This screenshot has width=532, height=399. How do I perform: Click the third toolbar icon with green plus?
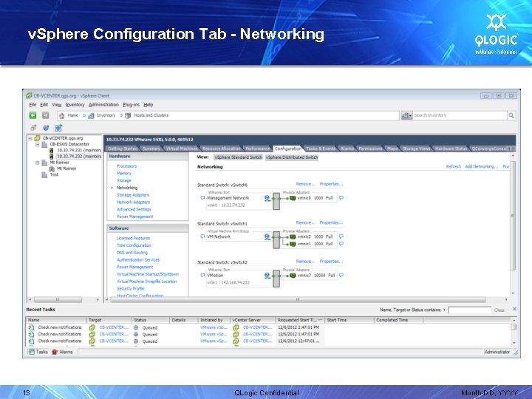(x=58, y=128)
